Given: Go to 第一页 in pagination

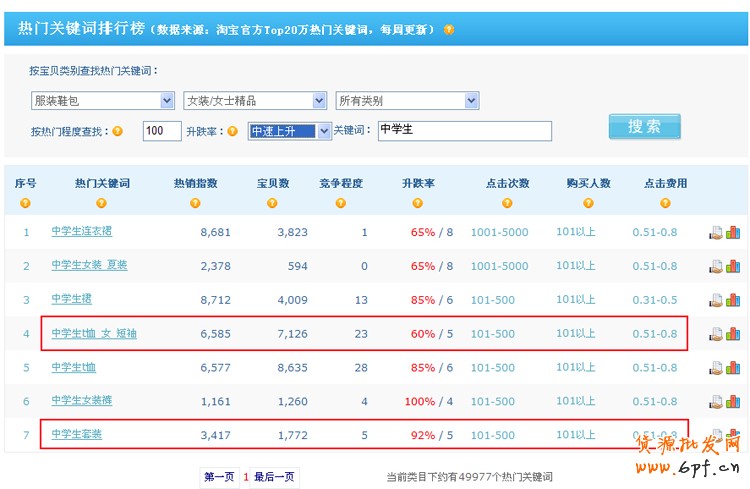Looking at the screenshot, I should pyautogui.click(x=219, y=477).
